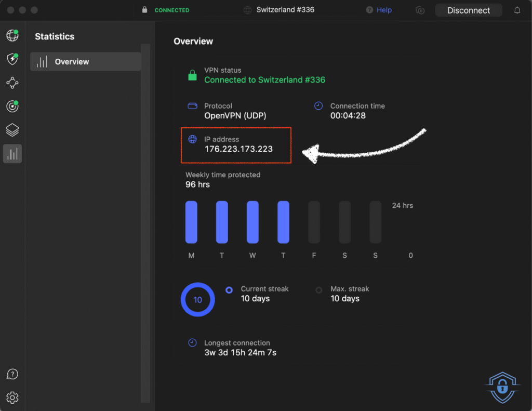Image resolution: width=532 pixels, height=411 pixels.
Task: Click the padlock icon next to CONNECTED
Action: [144, 10]
